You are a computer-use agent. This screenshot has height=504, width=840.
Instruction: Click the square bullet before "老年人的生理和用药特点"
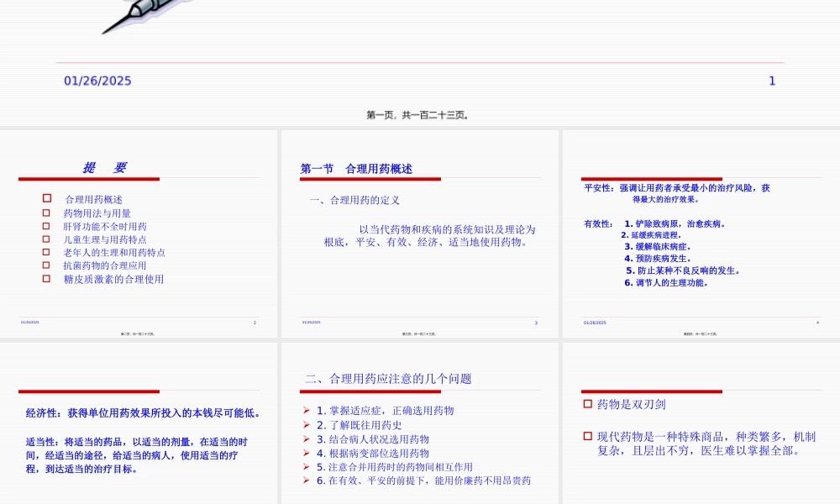[x=45, y=252]
